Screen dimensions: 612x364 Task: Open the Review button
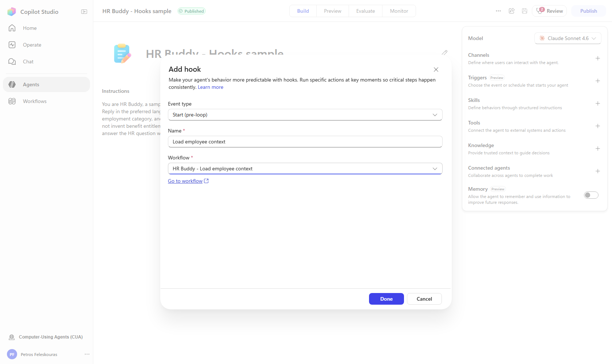pos(549,11)
